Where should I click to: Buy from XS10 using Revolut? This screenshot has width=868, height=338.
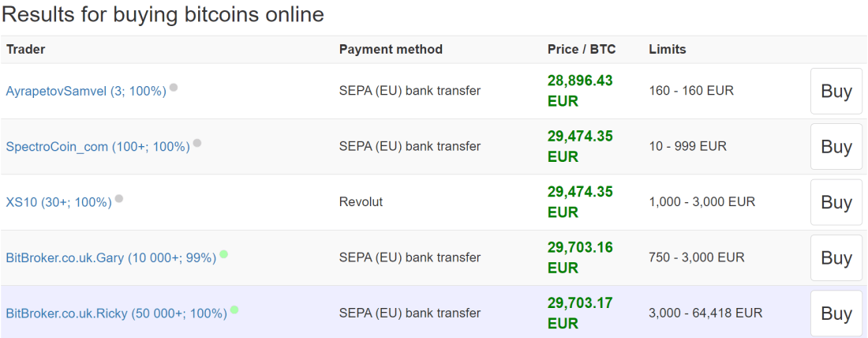click(x=836, y=201)
